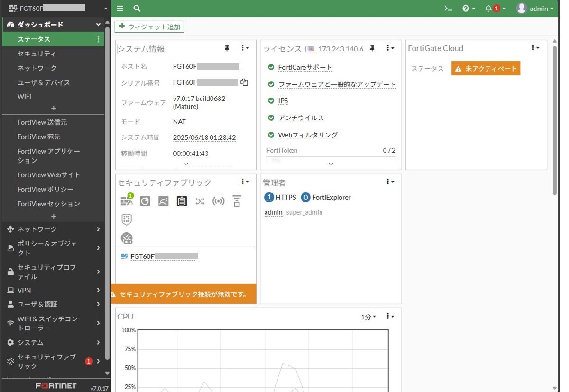569x392 pixels.
Task: Open the FortiGate Cloud widget options menu
Action: pos(535,47)
